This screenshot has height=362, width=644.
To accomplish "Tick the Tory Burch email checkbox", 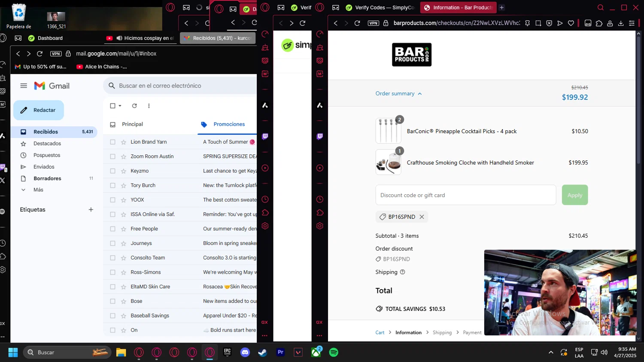I will [112, 185].
